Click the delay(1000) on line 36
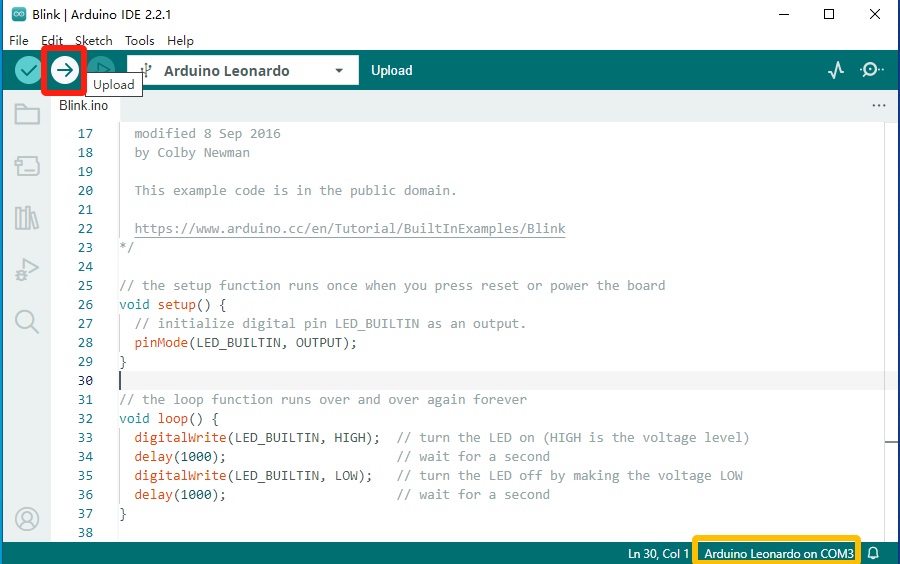The width and height of the screenshot is (900, 564). (180, 495)
